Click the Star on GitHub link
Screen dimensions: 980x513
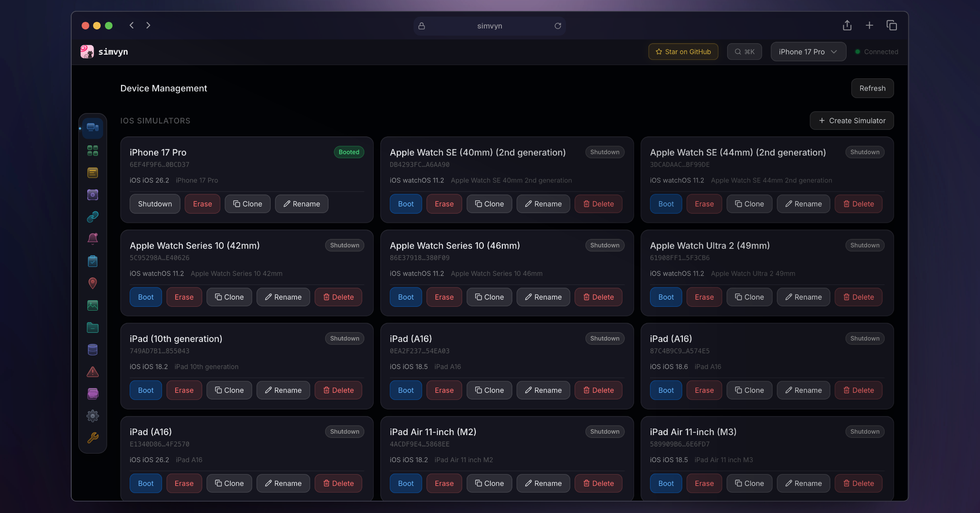[683, 52]
